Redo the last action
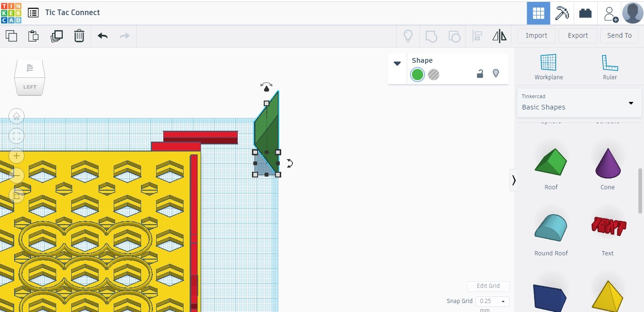644x312 pixels. (x=125, y=36)
